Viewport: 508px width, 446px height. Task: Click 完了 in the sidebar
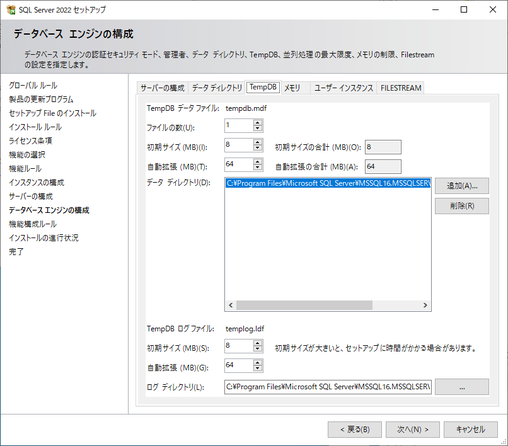[16, 252]
